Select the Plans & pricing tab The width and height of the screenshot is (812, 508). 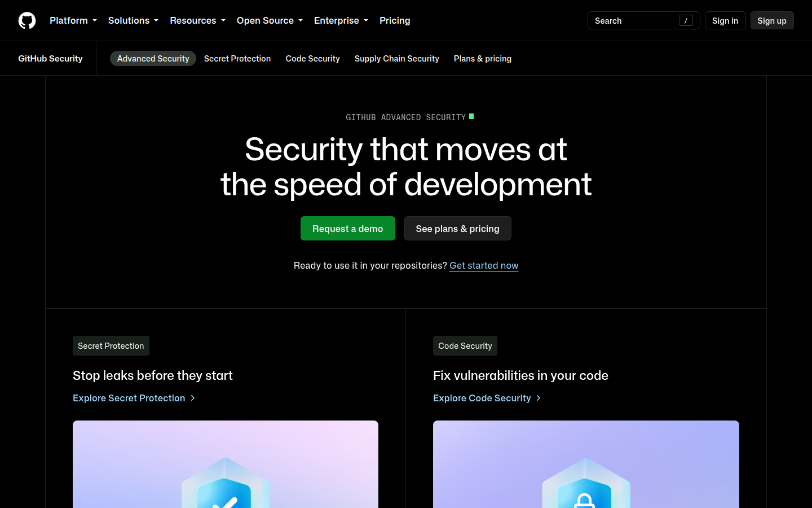click(483, 59)
